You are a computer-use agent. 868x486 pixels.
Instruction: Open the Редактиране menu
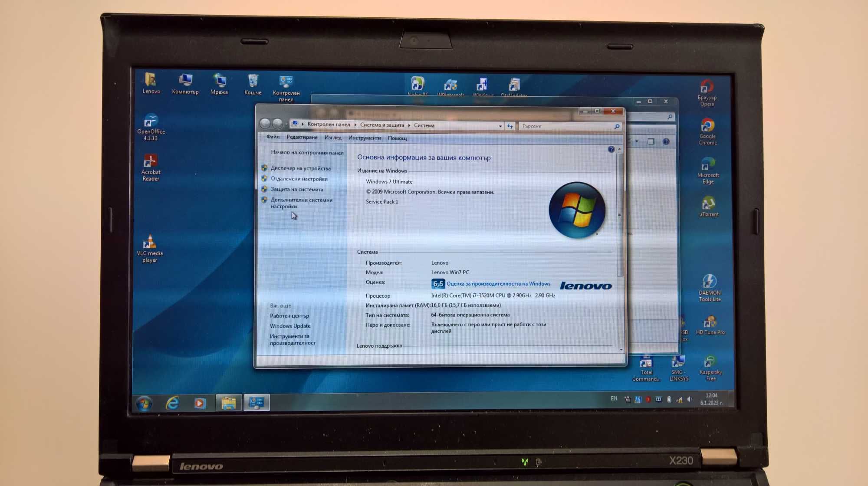coord(302,137)
